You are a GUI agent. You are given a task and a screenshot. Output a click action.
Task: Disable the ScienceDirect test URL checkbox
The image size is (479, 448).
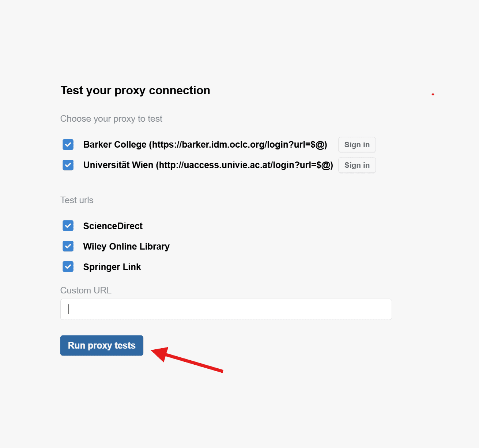pyautogui.click(x=68, y=226)
